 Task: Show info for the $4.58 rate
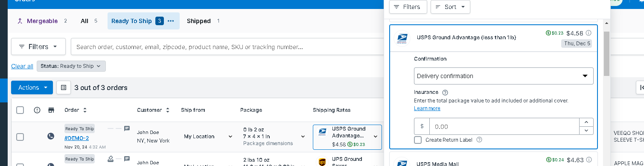point(589,33)
